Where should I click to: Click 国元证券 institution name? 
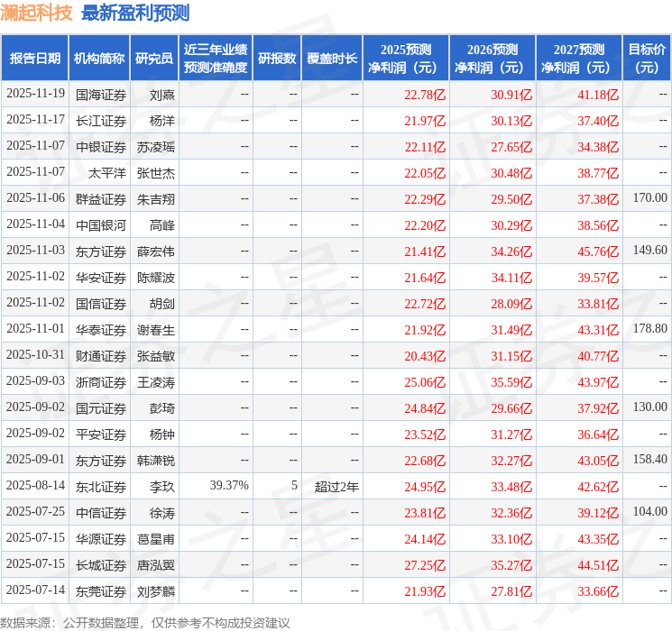101,408
